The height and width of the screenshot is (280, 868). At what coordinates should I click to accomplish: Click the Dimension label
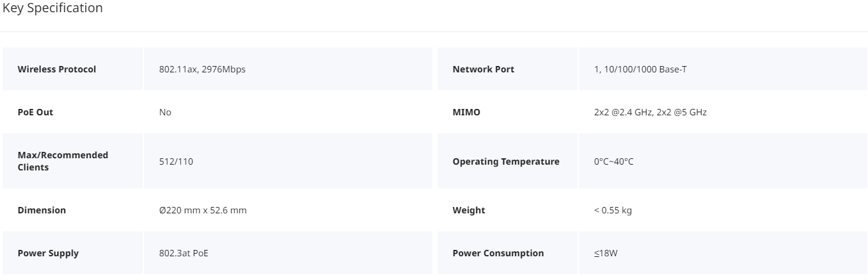(42, 210)
